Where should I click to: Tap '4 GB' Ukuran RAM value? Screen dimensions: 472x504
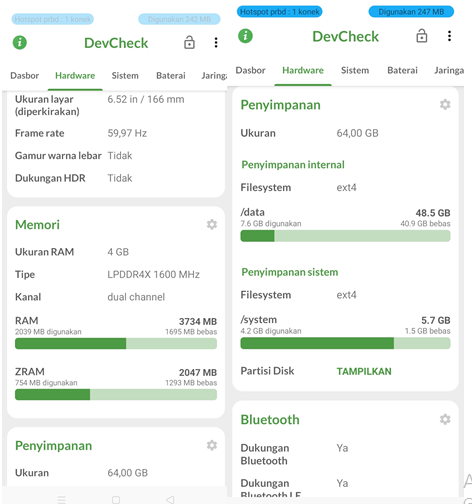pyautogui.click(x=118, y=252)
